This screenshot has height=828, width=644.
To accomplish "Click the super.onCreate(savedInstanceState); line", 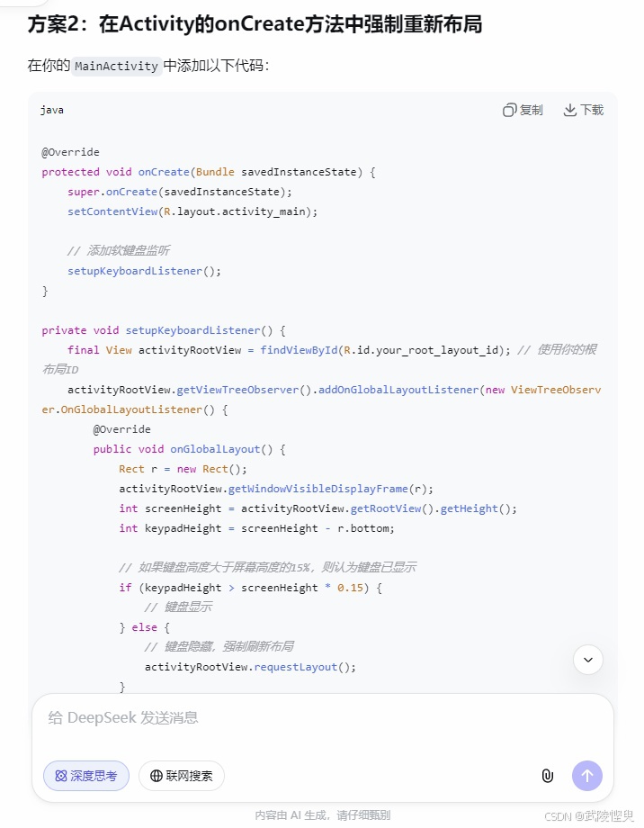I will [180, 192].
